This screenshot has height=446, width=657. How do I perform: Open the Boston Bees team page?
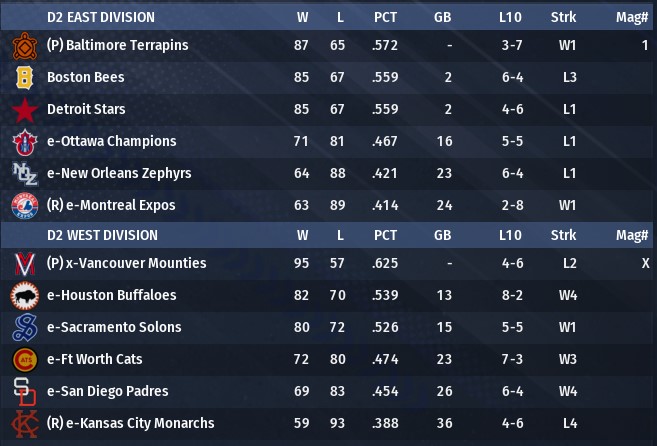pos(85,77)
